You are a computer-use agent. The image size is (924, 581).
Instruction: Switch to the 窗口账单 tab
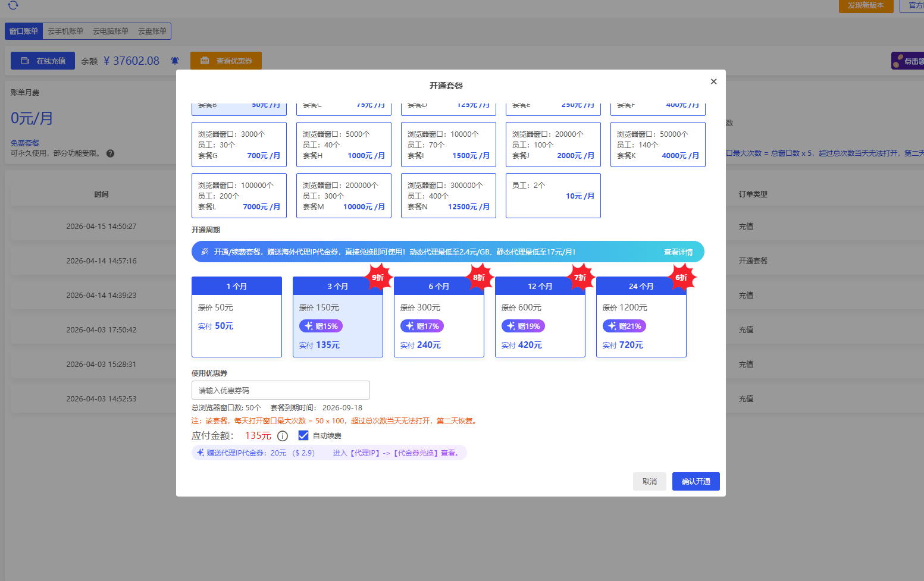tap(24, 31)
